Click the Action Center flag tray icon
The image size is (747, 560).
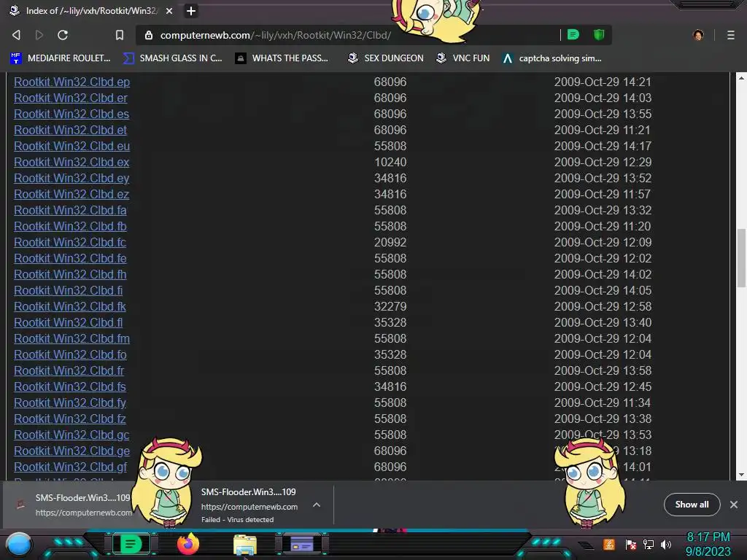pos(631,545)
